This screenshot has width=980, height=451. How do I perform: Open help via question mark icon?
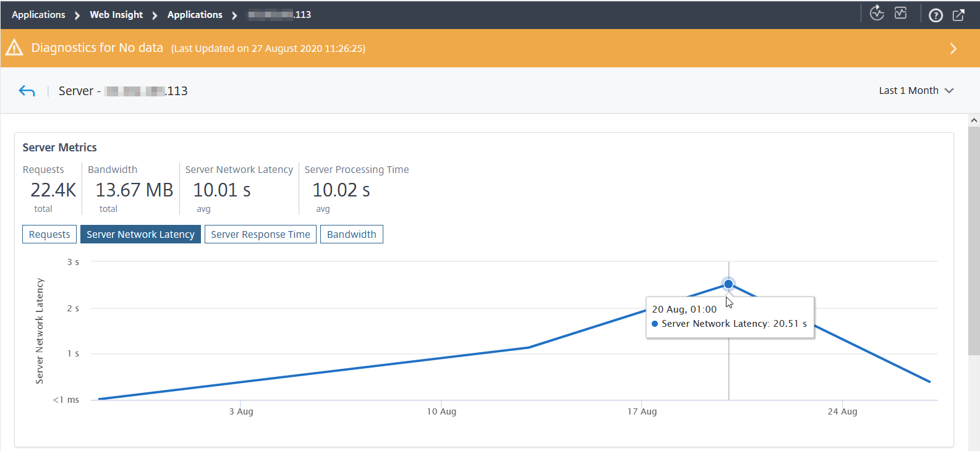pos(935,15)
